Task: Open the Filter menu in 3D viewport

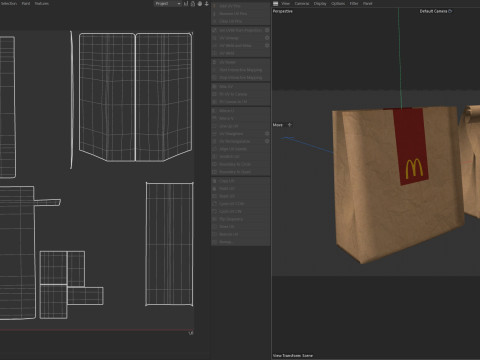Action: (354, 4)
